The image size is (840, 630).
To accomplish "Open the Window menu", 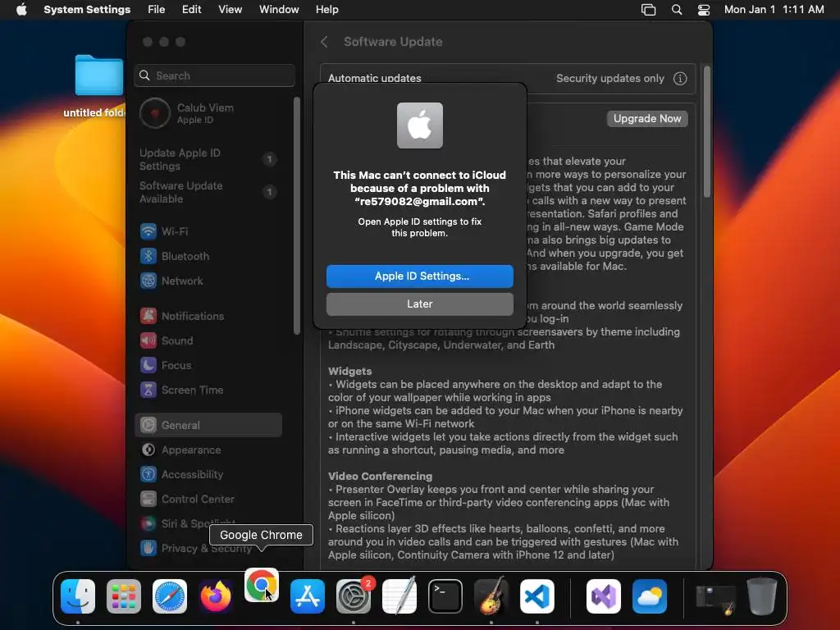I will 279,10.
